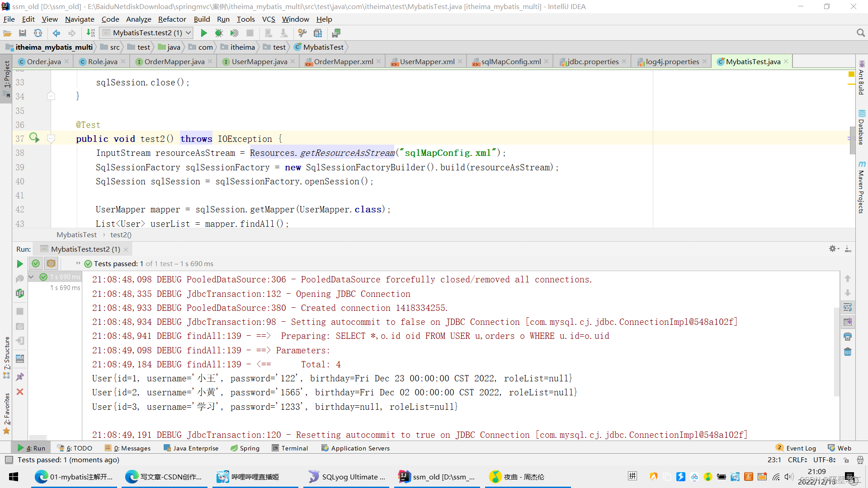
Task: Collapse the passed test tree node
Action: (31, 277)
